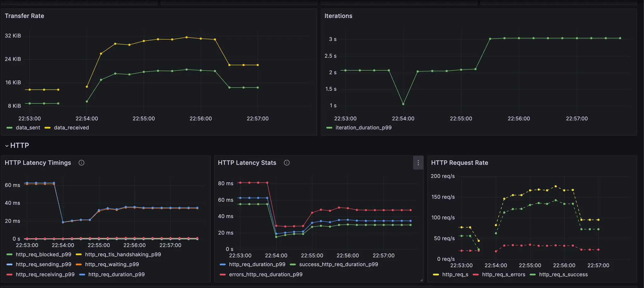Click the Transfer Rate panel title
This screenshot has height=288, width=644.
click(x=25, y=16)
